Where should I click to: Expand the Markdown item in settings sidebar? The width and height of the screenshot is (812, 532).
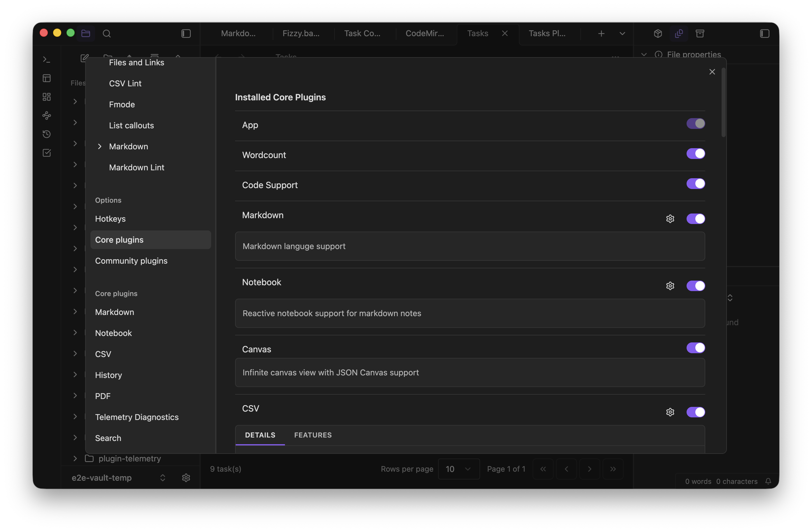(x=100, y=147)
